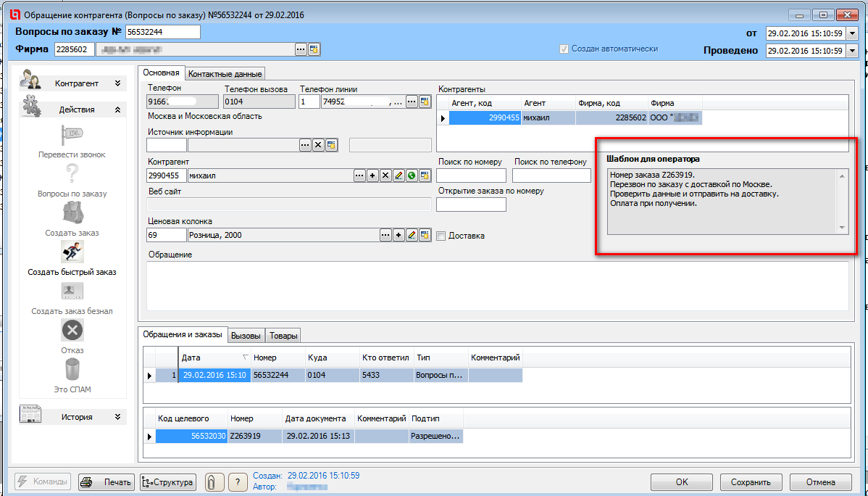868x496 pixels.
Task: Click the Отказ cross circle icon
Action: (x=72, y=331)
